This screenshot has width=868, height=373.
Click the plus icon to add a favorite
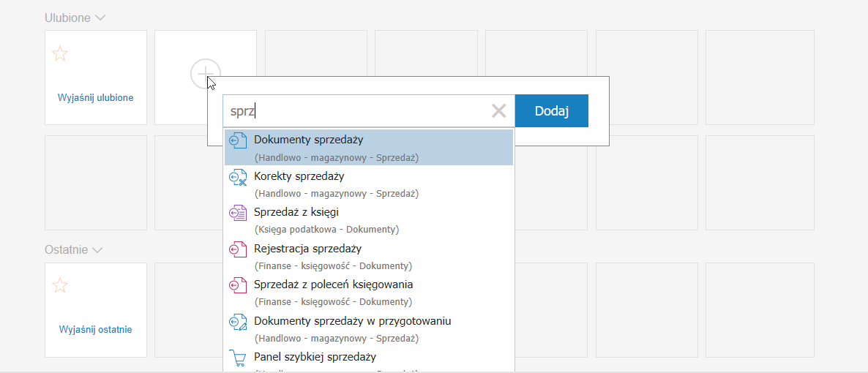[206, 74]
